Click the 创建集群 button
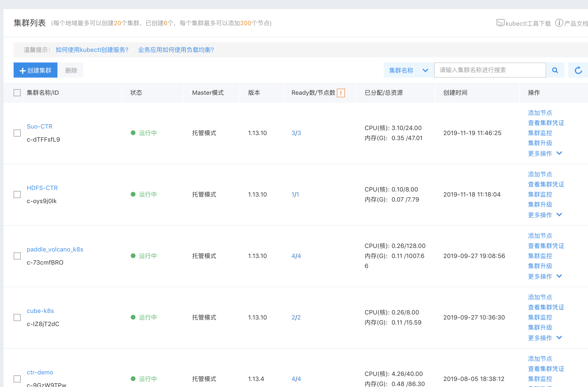The image size is (588, 387). point(36,70)
